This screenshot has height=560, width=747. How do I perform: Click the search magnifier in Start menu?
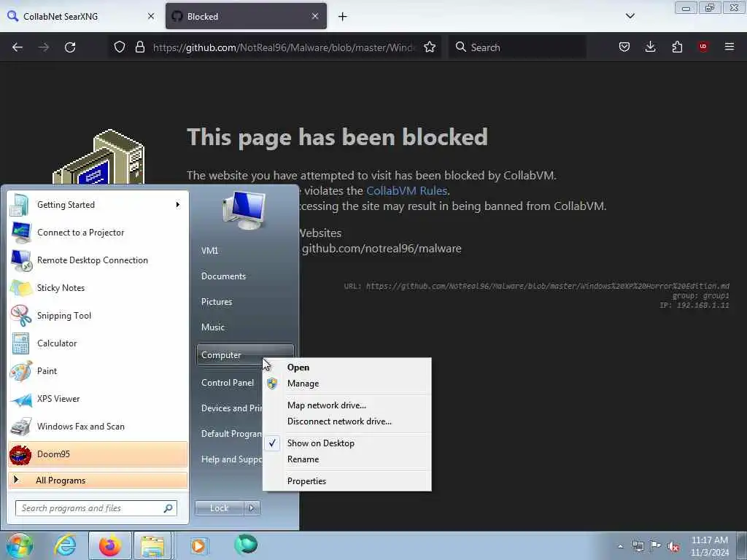169,508
